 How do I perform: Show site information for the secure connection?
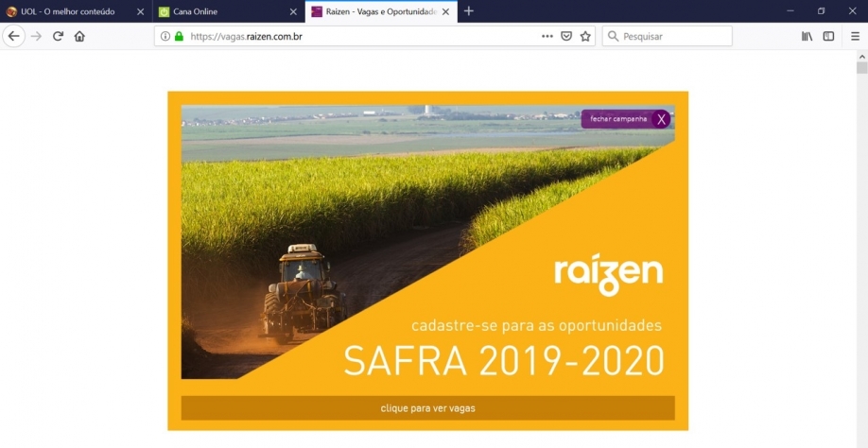[165, 36]
